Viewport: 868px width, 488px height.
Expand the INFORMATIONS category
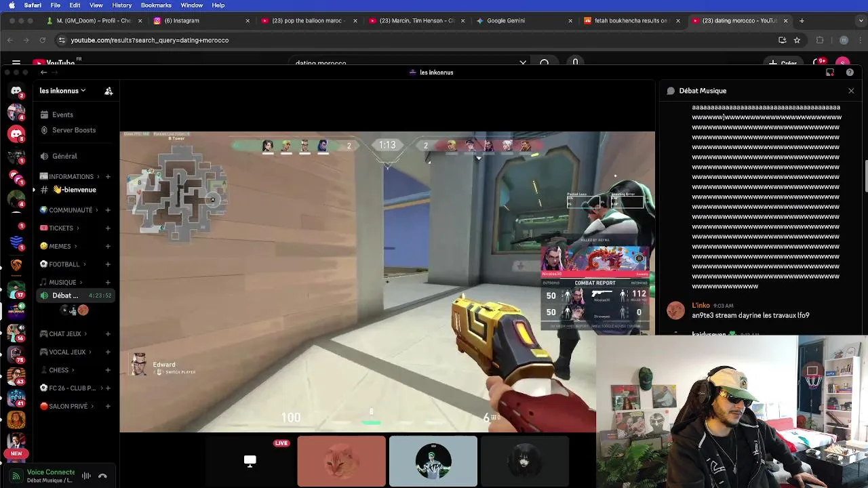(x=71, y=177)
